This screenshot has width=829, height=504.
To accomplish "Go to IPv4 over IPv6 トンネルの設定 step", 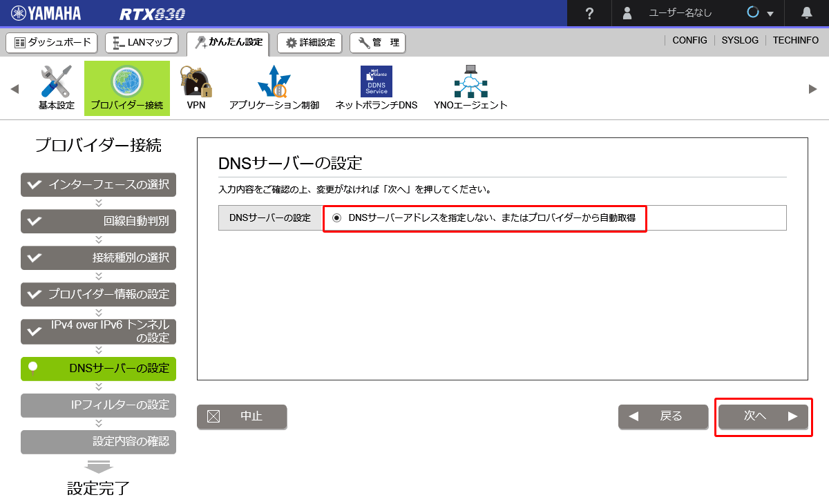I will 98,331.
